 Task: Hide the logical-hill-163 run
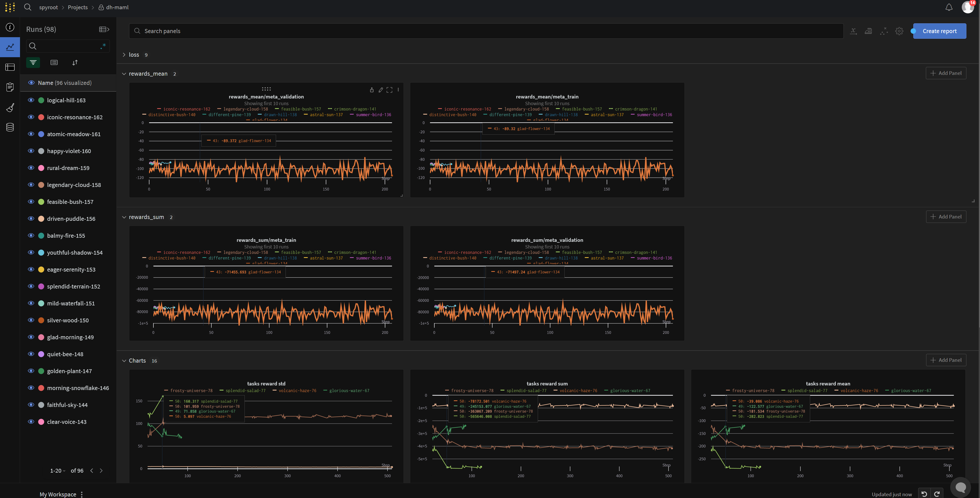[x=31, y=100]
